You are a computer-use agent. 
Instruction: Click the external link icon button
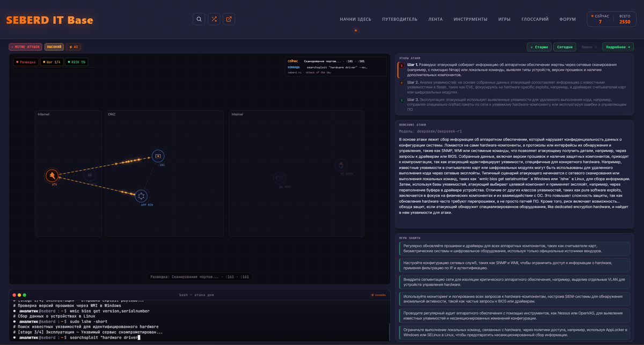click(x=229, y=19)
